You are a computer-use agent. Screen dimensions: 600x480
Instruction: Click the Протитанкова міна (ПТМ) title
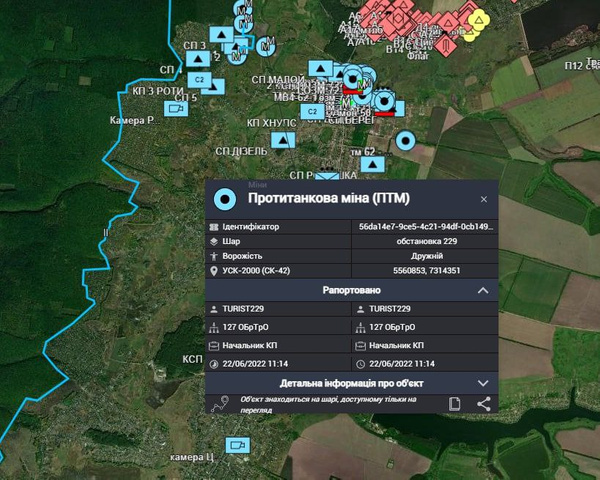329,198
